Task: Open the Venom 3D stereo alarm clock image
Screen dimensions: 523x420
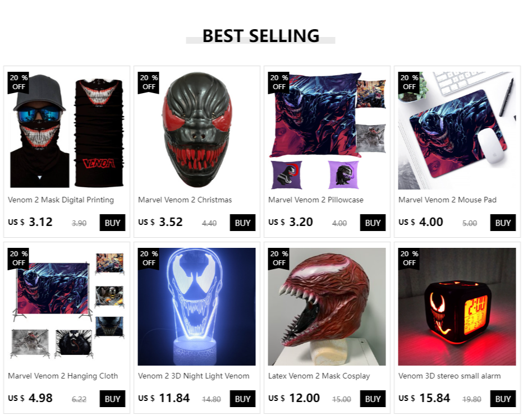Action: [x=457, y=307]
